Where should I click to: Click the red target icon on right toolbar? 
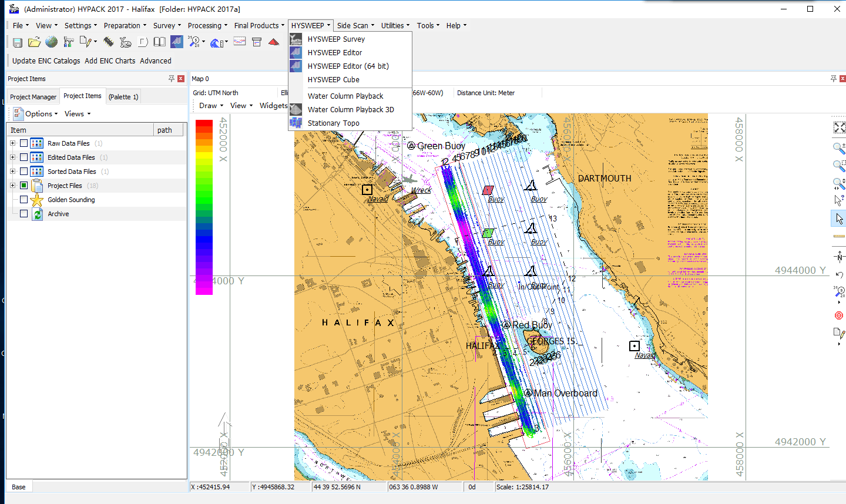839,315
